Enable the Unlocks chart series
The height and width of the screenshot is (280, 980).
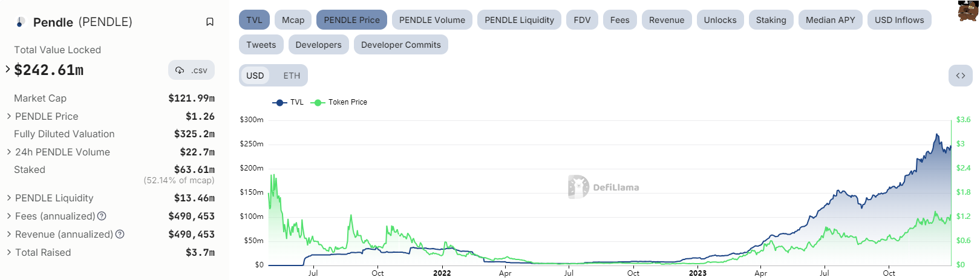720,20
